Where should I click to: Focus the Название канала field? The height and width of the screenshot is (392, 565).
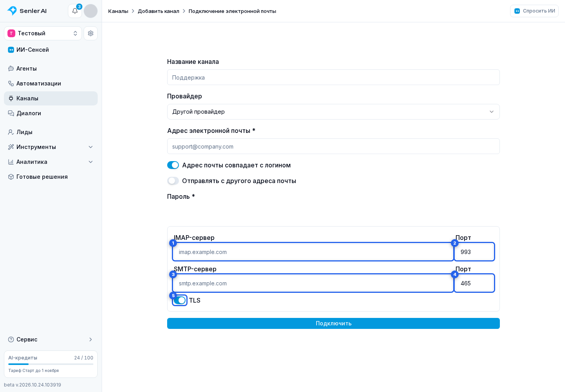334,77
